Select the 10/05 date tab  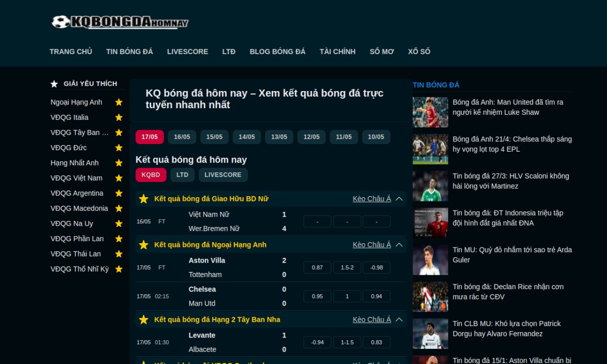376,137
